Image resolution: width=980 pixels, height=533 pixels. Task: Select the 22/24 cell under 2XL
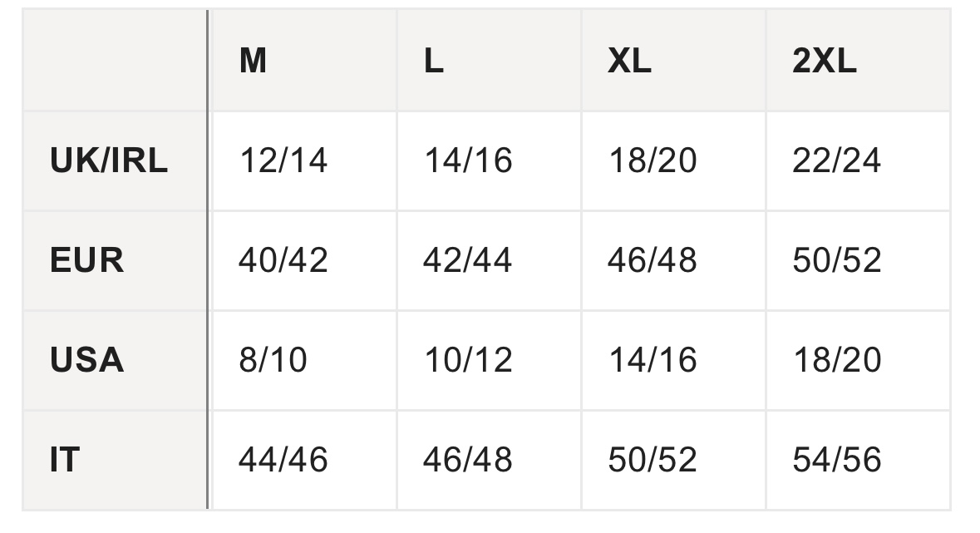pyautogui.click(x=858, y=160)
